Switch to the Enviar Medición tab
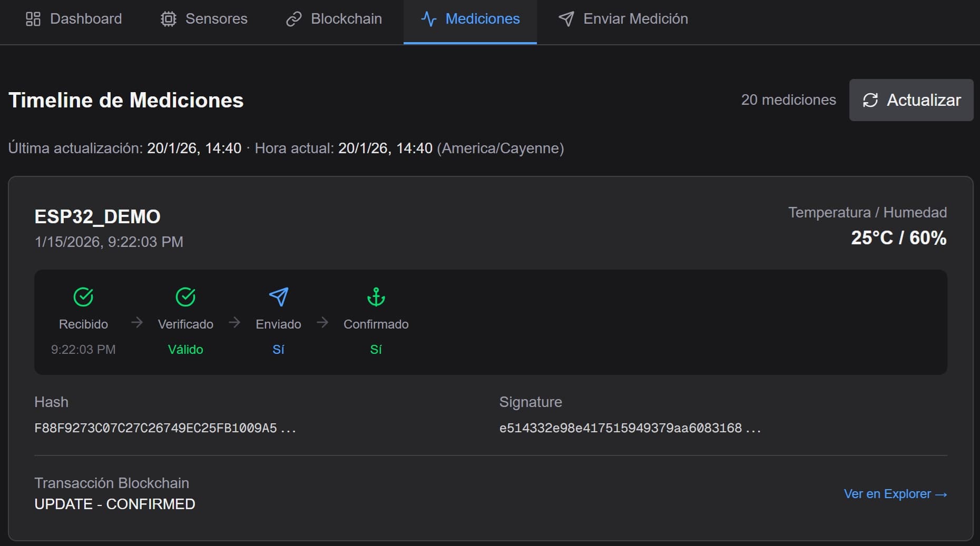This screenshot has height=546, width=980. tap(624, 18)
